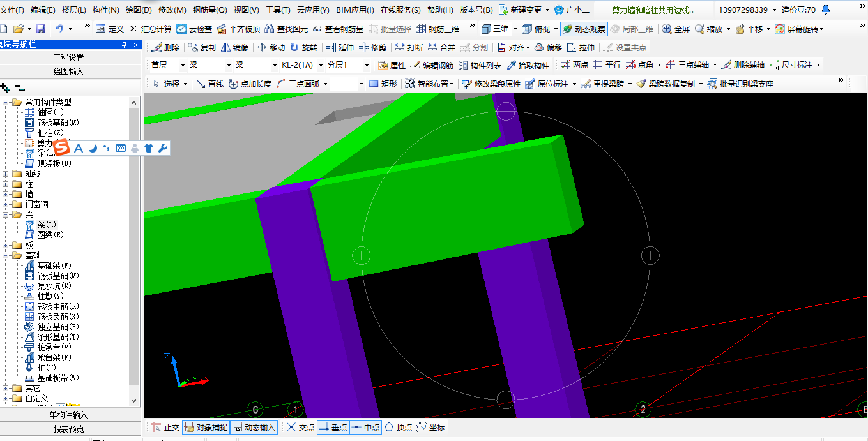Expand the 门窗洞 tree folder

(x=6, y=204)
